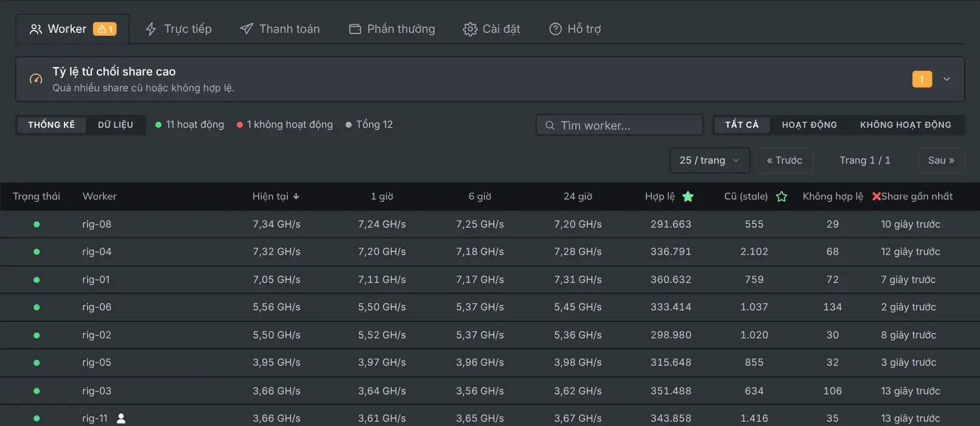Image resolution: width=980 pixels, height=426 pixels.
Task: Open worker rig-06
Action: 97,307
